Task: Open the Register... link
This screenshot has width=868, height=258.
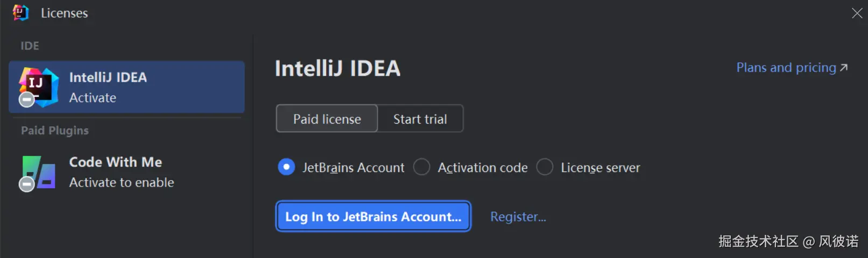Action: [518, 217]
